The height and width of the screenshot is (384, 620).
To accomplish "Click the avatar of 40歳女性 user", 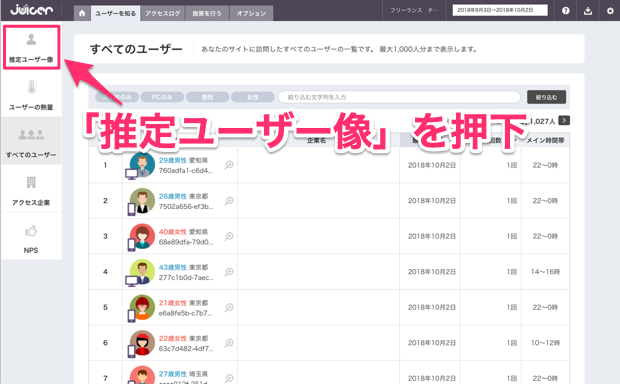I will click(142, 236).
